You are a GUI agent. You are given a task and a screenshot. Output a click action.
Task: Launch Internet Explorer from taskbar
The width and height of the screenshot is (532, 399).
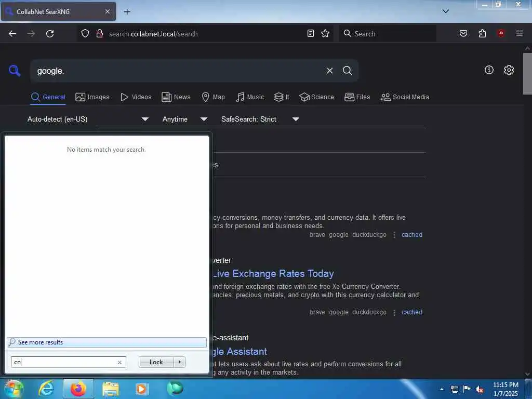(46, 389)
